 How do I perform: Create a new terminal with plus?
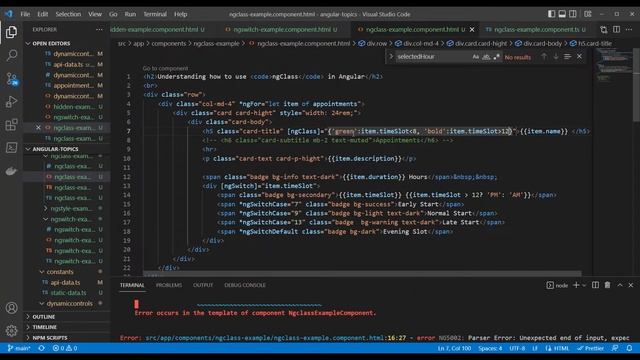click(x=576, y=285)
